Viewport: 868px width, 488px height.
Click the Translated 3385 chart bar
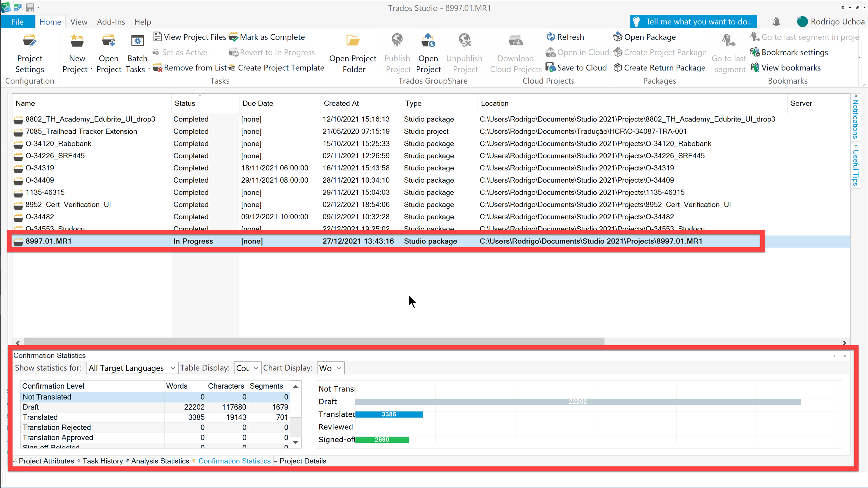coord(389,414)
